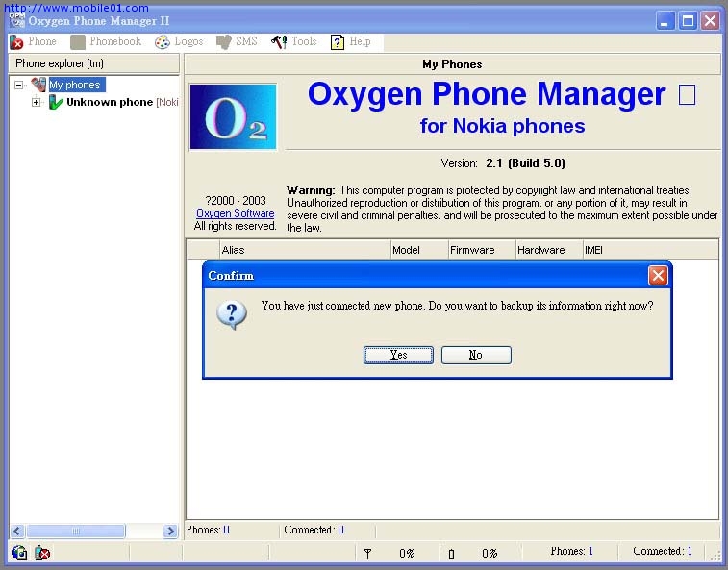Decline backup by clicking No
Screen dimensions: 728x570
(x=476, y=355)
